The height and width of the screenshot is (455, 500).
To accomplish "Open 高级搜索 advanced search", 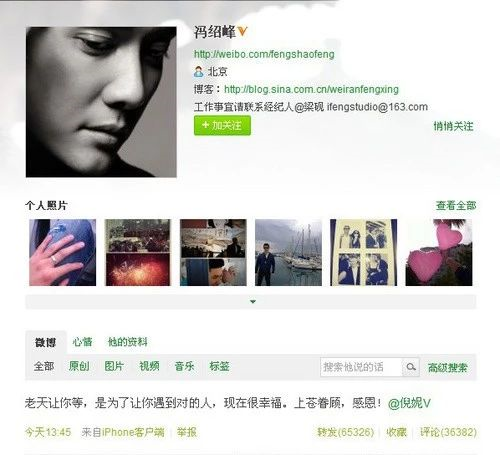I will tap(448, 367).
